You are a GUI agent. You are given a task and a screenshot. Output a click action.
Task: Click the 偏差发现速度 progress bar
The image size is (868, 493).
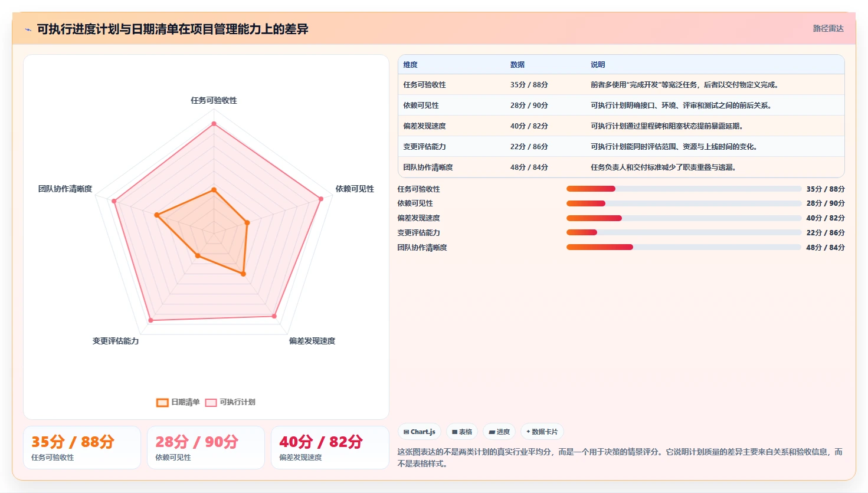(684, 218)
